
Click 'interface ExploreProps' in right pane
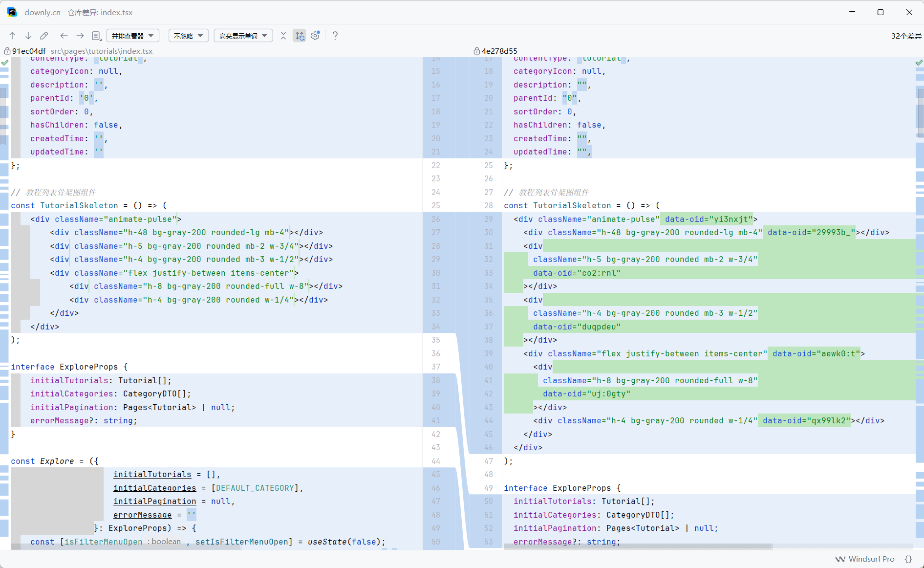tap(558, 488)
